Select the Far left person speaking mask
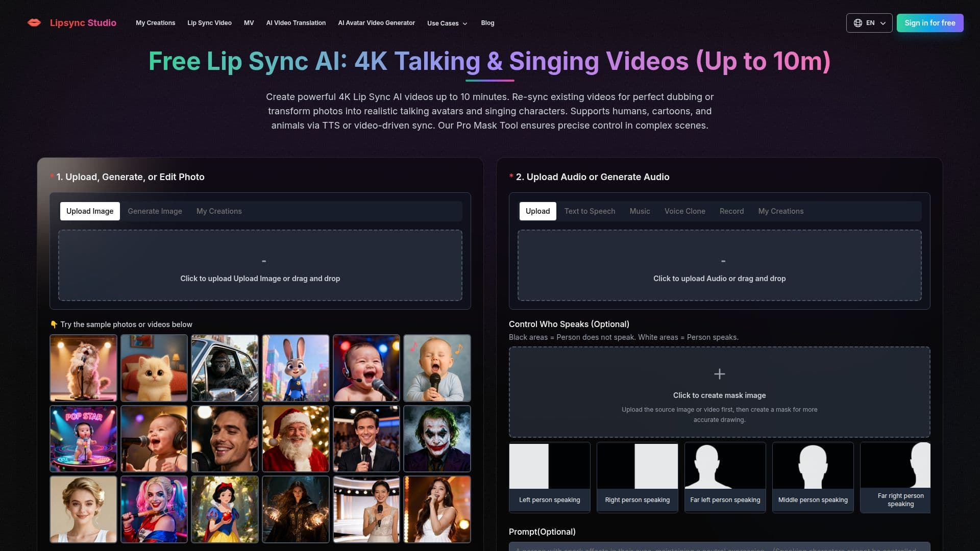 point(725,477)
